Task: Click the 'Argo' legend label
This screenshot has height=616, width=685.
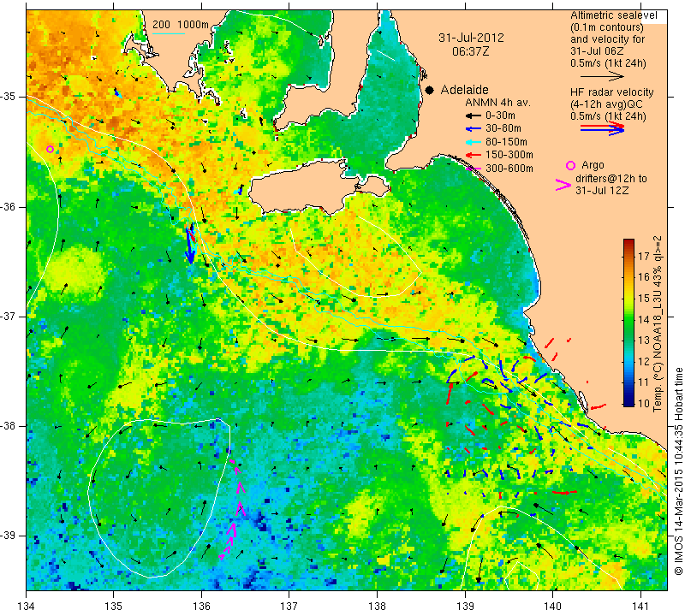Action: pos(593,165)
